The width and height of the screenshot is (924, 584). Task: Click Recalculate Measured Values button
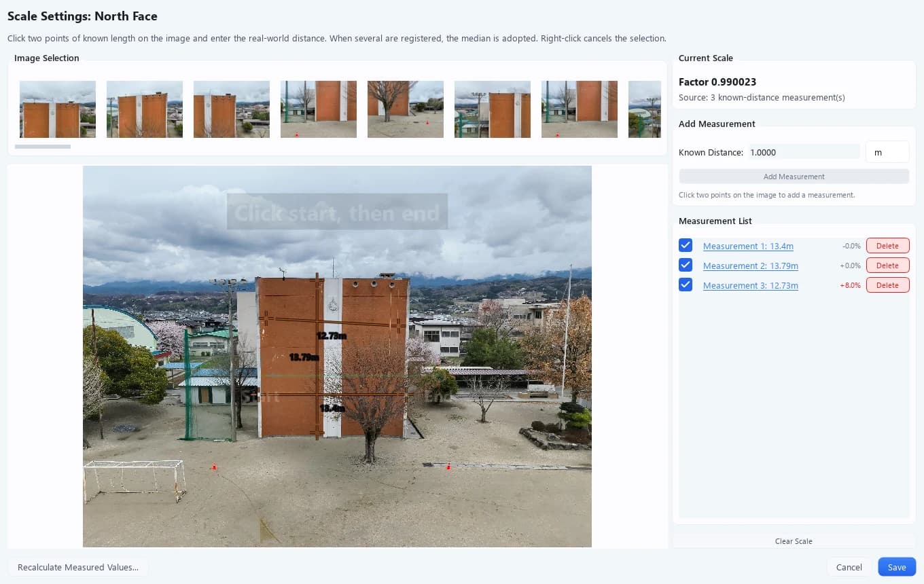[x=78, y=567]
